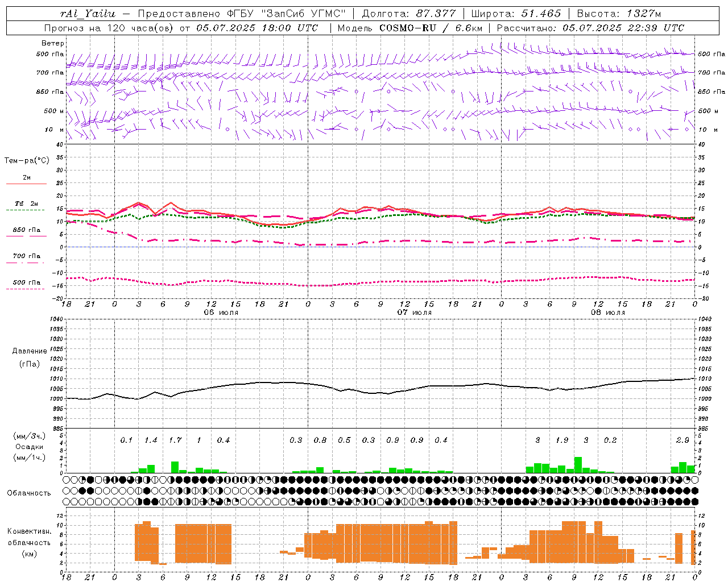Click the precipitation value 1.9
This screenshot has width=728, height=582.
point(562,440)
